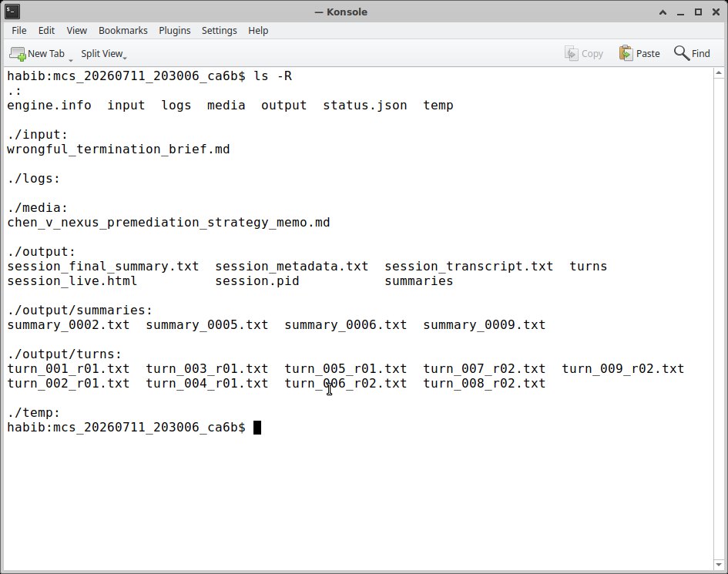Click the terminal cursor at the last prompt
Image resolution: width=728 pixels, height=574 pixels.
(x=257, y=428)
